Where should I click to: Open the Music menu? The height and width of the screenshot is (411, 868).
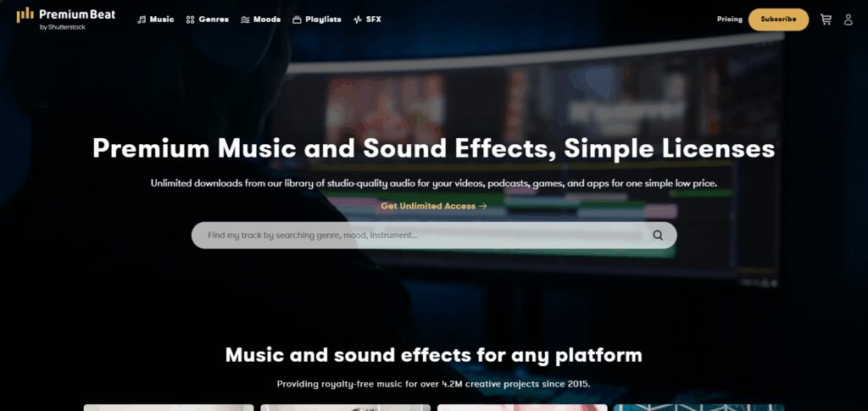point(156,19)
